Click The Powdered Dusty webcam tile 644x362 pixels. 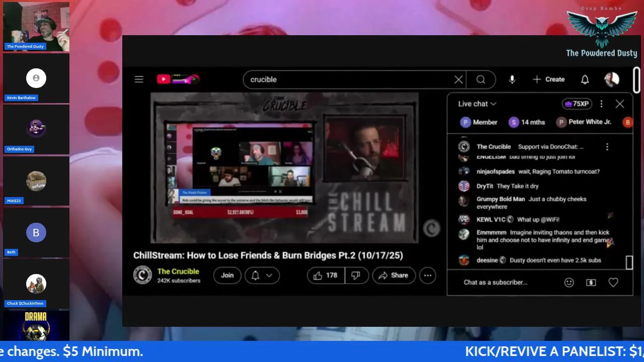tap(36, 26)
